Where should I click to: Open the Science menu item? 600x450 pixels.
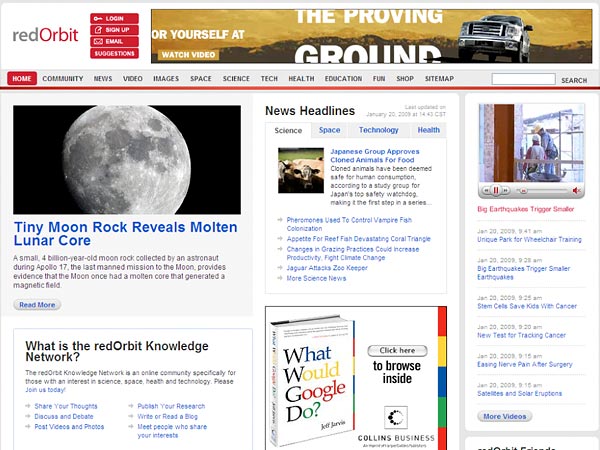[x=236, y=78]
